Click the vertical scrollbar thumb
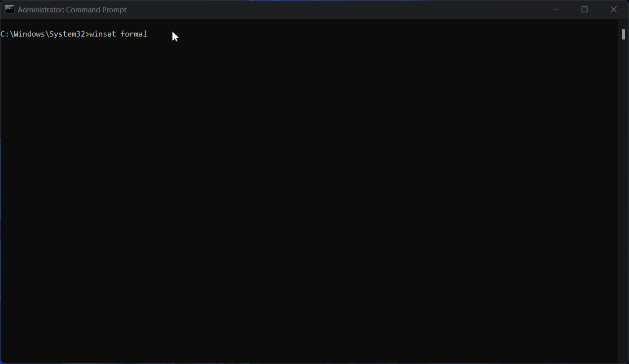 click(624, 34)
